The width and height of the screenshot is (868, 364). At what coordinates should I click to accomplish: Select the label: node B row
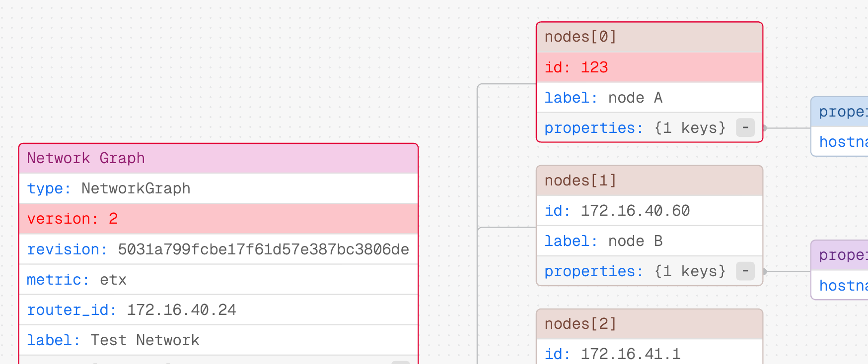[x=649, y=241]
